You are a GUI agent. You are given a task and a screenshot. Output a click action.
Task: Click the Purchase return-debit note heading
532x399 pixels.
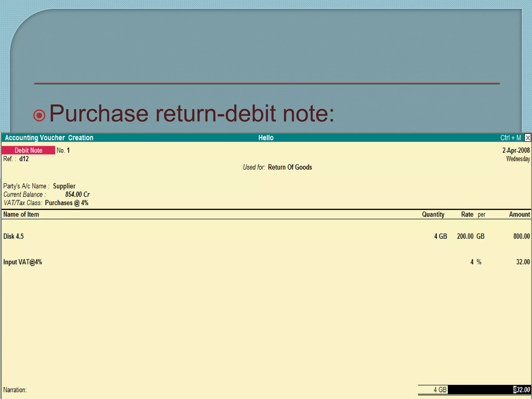[192, 113]
